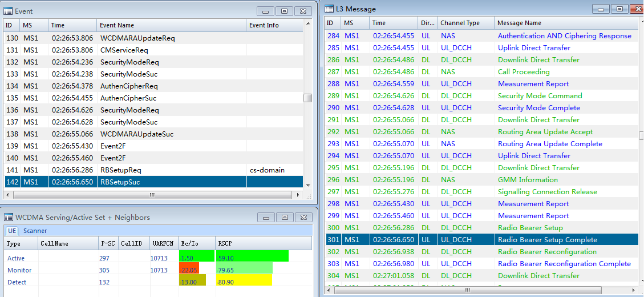Select the Security Mode Command message
This screenshot has height=297, width=644.
click(x=482, y=95)
